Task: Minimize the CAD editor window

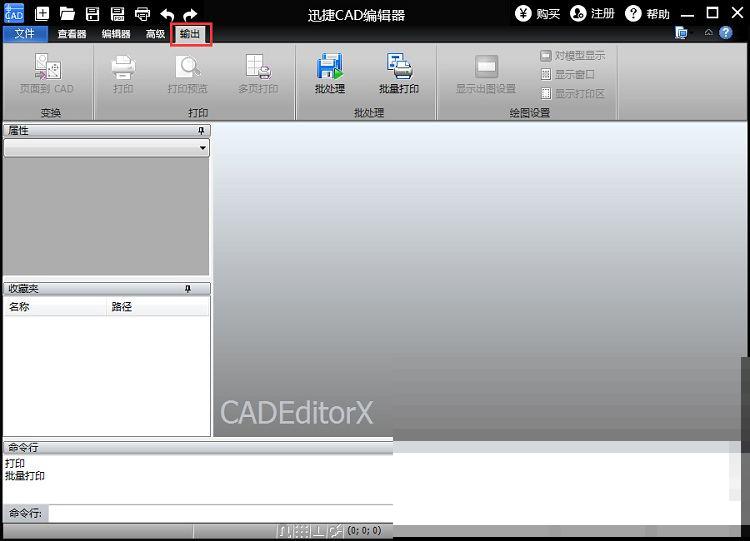Action: pos(687,14)
